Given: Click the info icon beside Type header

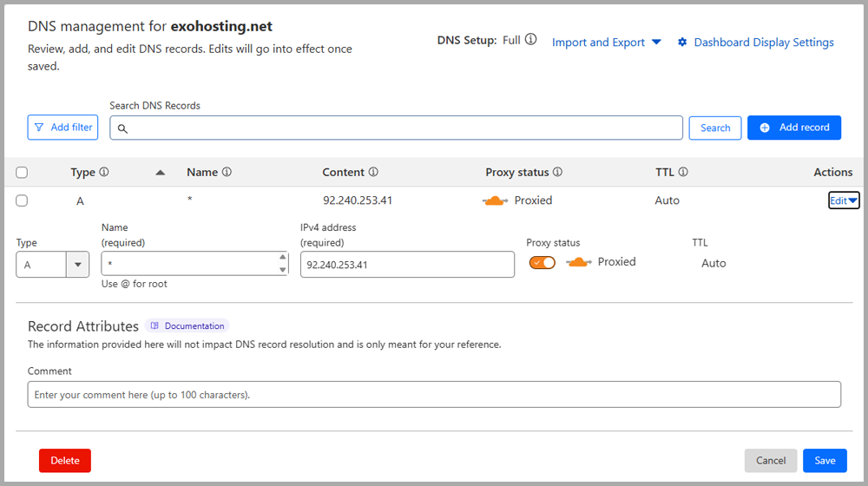Looking at the screenshot, I should pyautogui.click(x=103, y=172).
